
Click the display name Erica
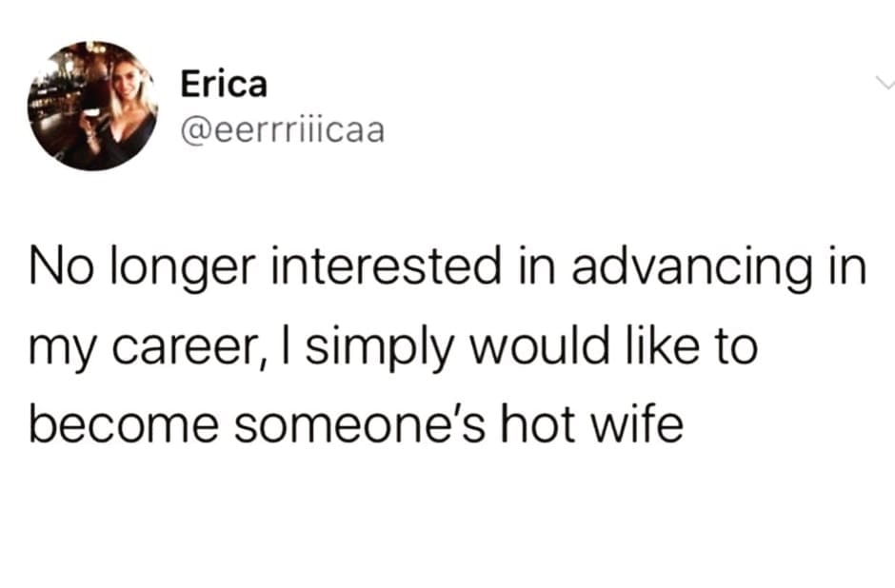[x=224, y=85]
